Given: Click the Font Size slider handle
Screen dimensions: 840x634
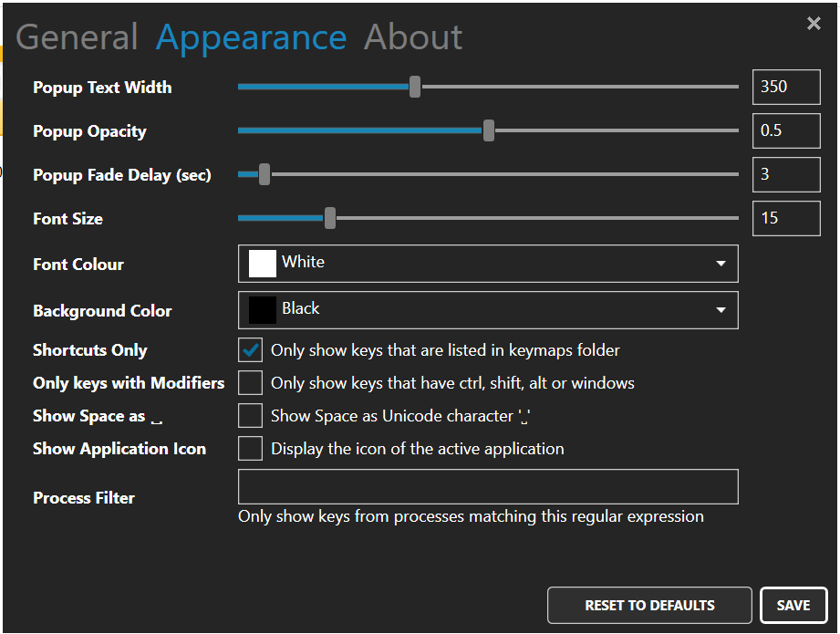Looking at the screenshot, I should pos(330,218).
